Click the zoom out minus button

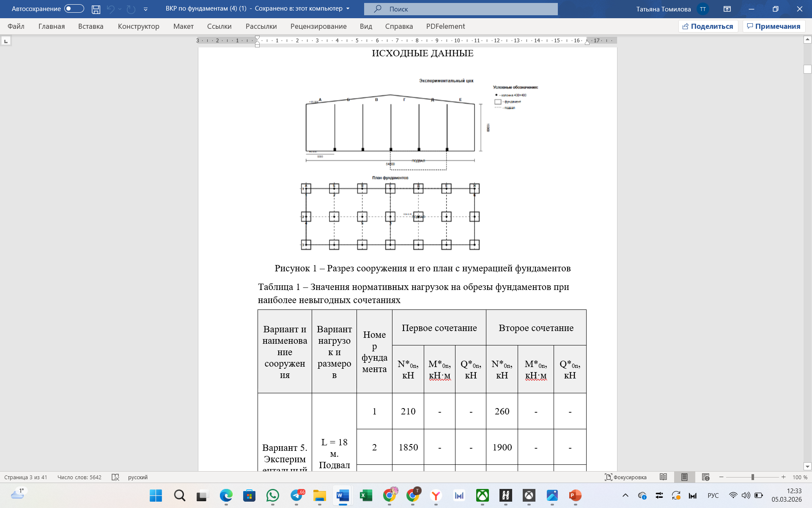721,477
